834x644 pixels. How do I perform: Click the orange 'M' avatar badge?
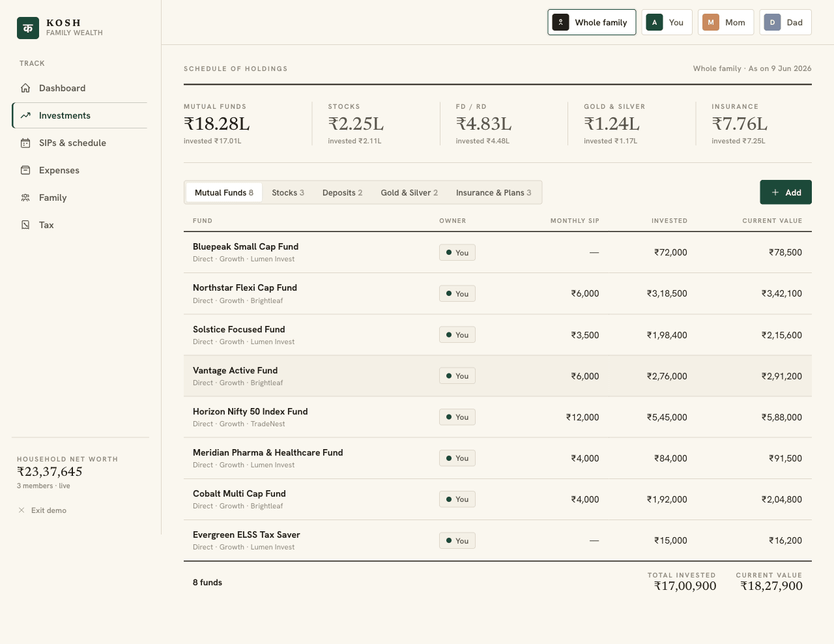(x=711, y=22)
